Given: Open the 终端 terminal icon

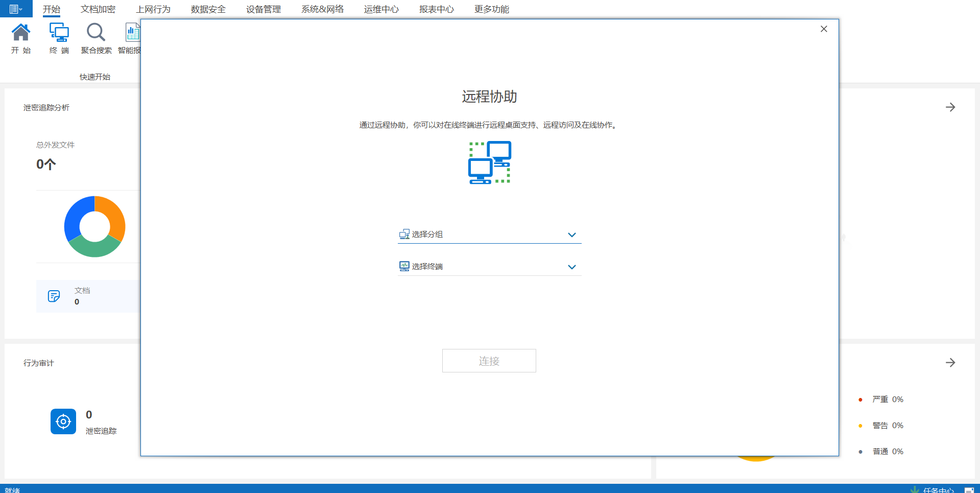Looking at the screenshot, I should tap(59, 33).
